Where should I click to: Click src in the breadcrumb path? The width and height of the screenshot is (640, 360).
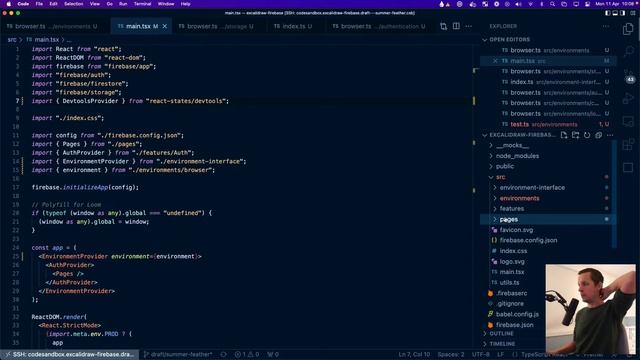(12, 40)
